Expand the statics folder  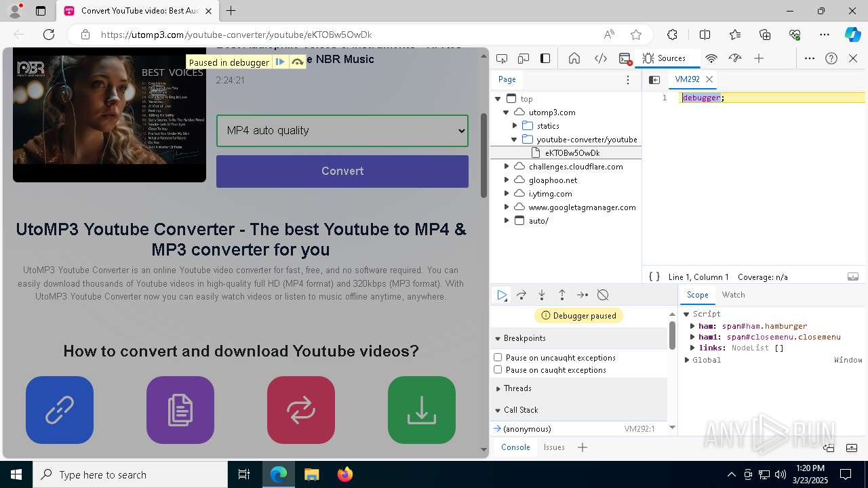click(x=515, y=126)
